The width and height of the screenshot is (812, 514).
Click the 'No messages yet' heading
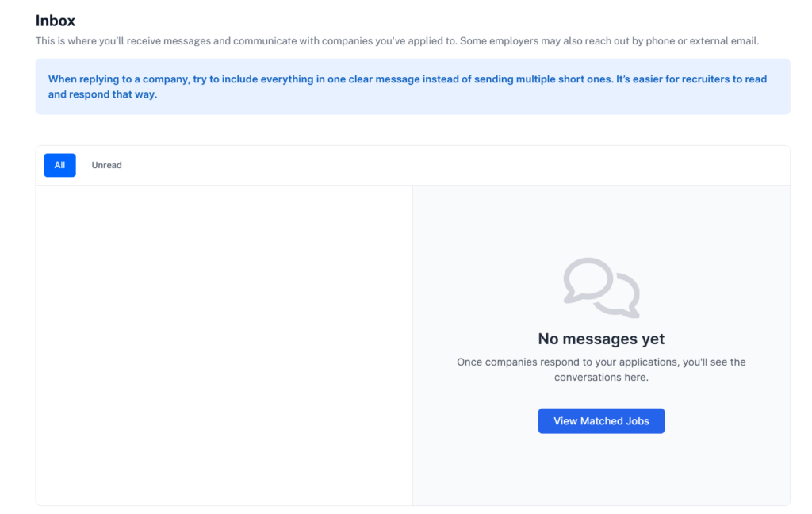tap(600, 339)
